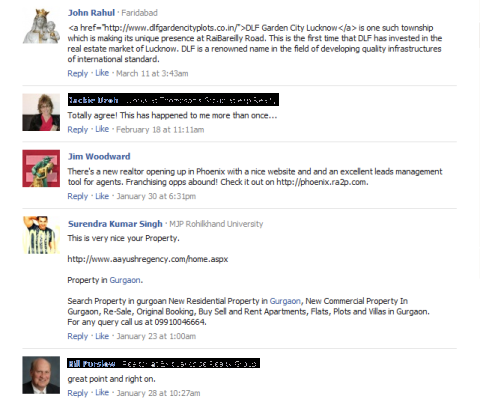This screenshot has height=405, width=480.
Task: Click the bald man's avatar photo
Action: [41, 375]
